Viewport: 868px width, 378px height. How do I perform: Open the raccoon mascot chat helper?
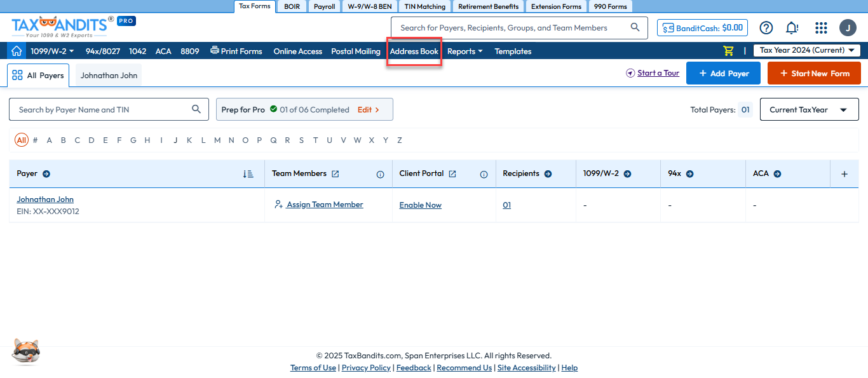(x=26, y=351)
